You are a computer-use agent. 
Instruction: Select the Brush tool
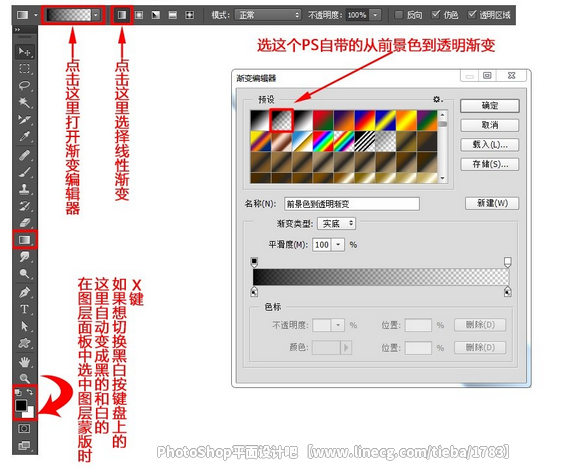pyautogui.click(x=25, y=172)
